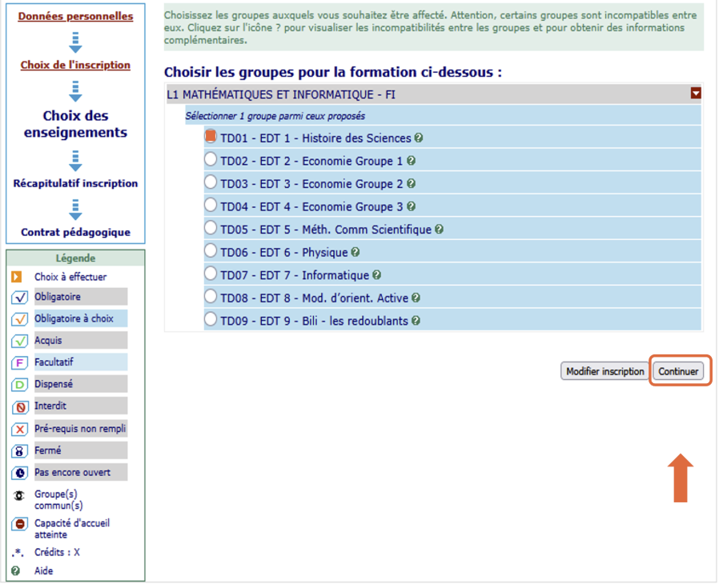Select TD08 - EDT 8 Mod. d'orient. Active radio
This screenshot has height=588, width=719.
click(211, 296)
